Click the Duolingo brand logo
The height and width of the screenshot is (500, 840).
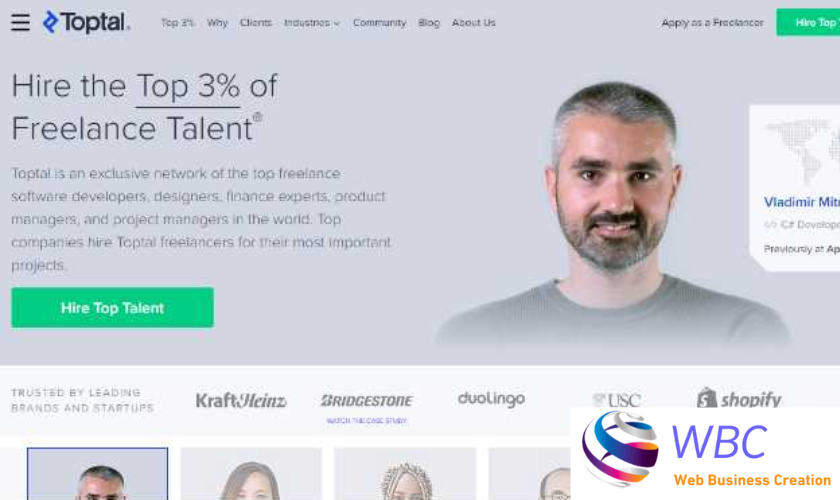[491, 399]
